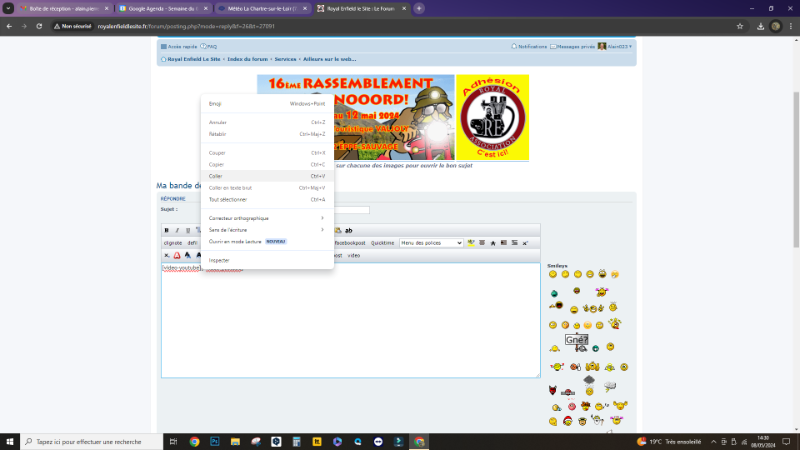Insert the video BBCode tag
The width and height of the screenshot is (800, 450).
(354, 256)
